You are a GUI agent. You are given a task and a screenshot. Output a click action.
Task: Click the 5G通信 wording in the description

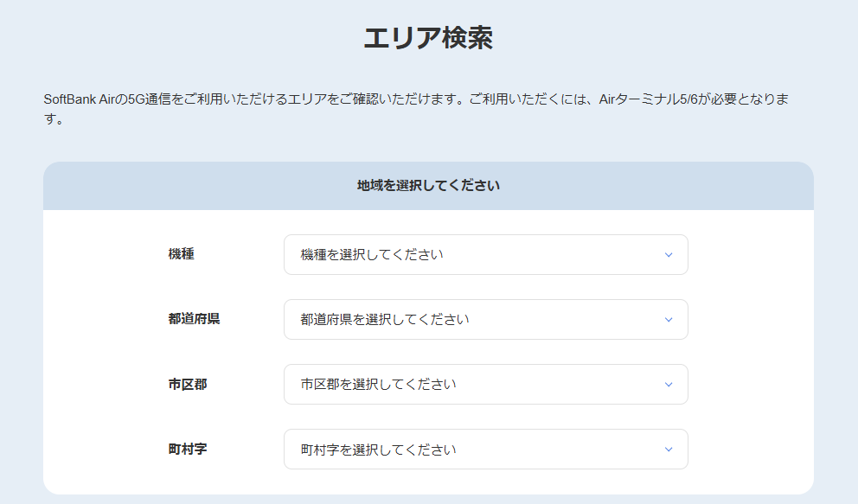[150, 99]
